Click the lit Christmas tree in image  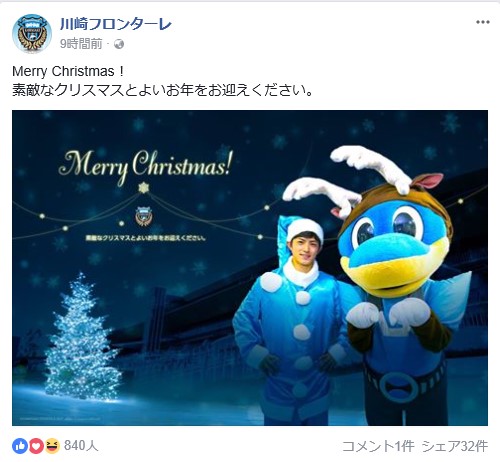[82, 337]
